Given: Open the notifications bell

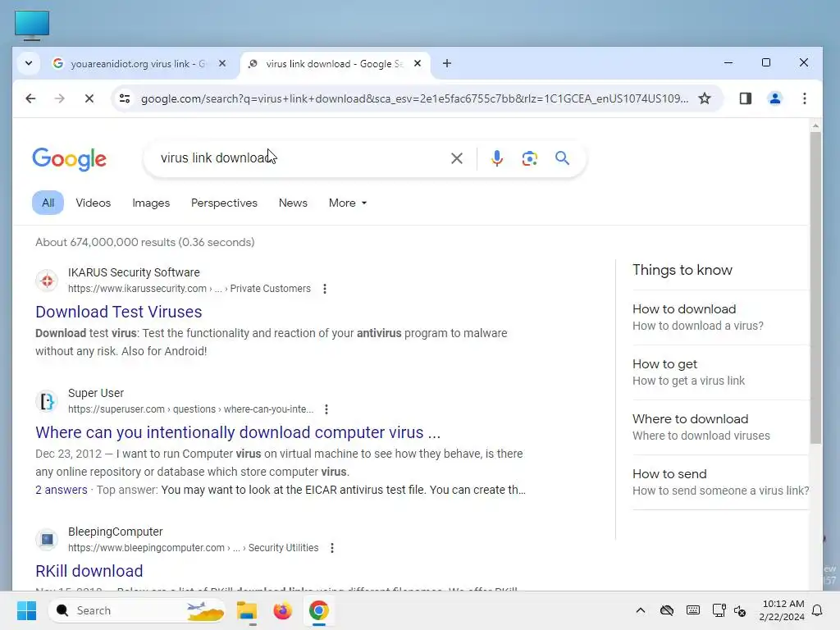Looking at the screenshot, I should click(817, 610).
